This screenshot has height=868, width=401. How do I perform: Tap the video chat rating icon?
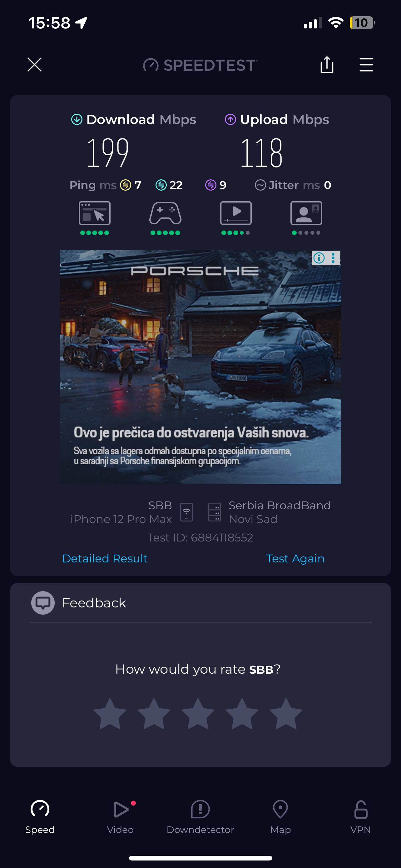coord(306,213)
